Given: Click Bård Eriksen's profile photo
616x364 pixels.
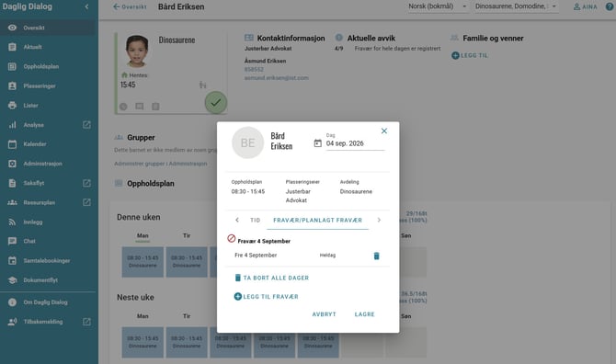Looking at the screenshot, I should [x=137, y=51].
